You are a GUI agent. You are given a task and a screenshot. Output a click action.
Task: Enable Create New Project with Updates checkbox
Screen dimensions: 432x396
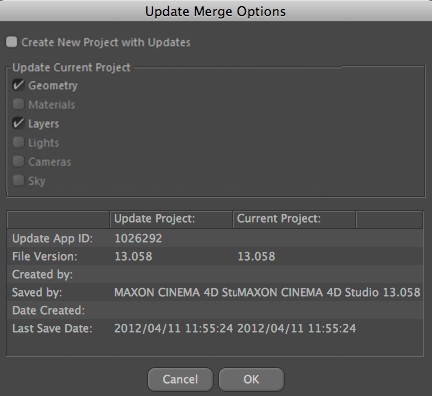pyautogui.click(x=12, y=42)
